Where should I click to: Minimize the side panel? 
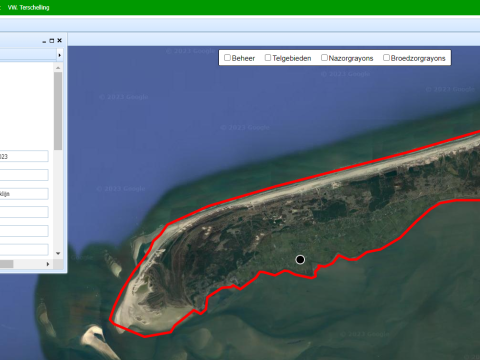(44, 41)
